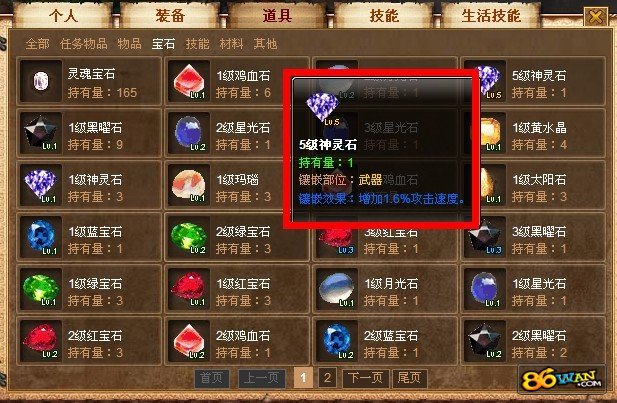Filter items by 材料 materials category

tap(231, 44)
